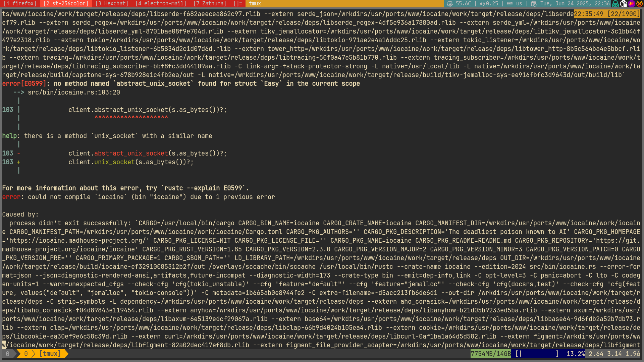Switch to the Hexchat workspace tag
The width and height of the screenshot is (644, 362).
point(112,4)
